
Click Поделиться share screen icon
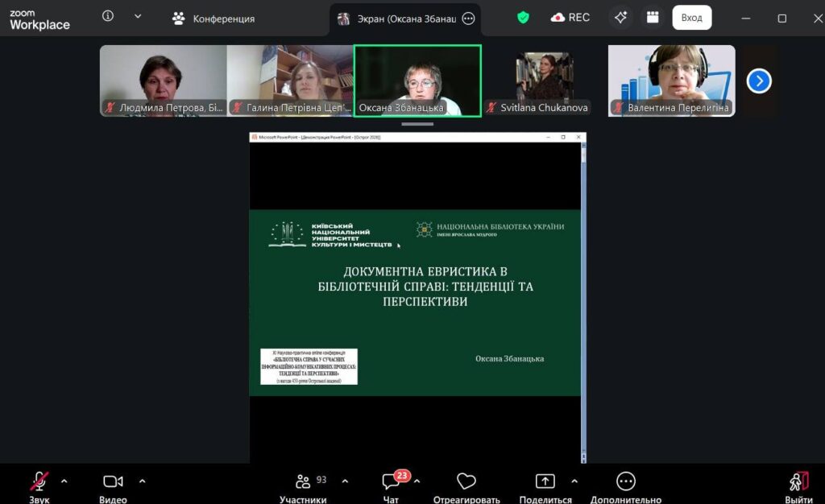point(545,481)
